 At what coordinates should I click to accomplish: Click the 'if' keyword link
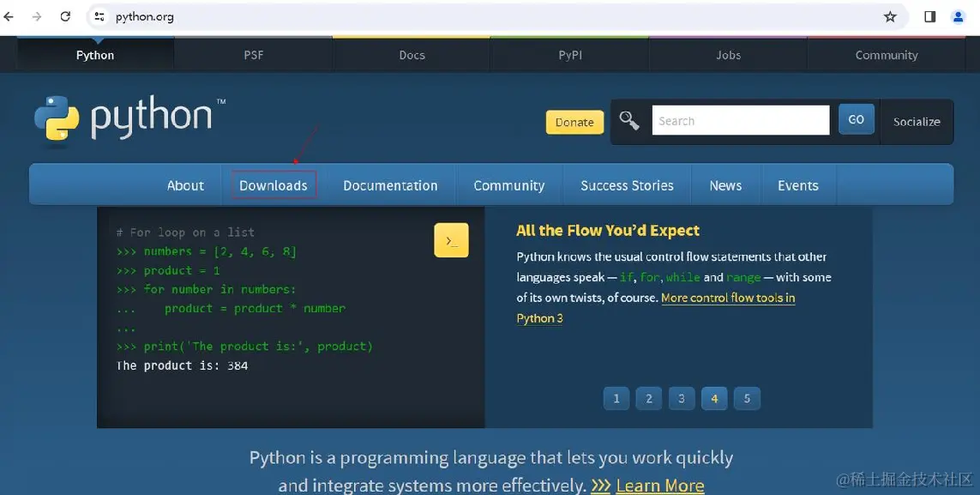pyautogui.click(x=626, y=277)
